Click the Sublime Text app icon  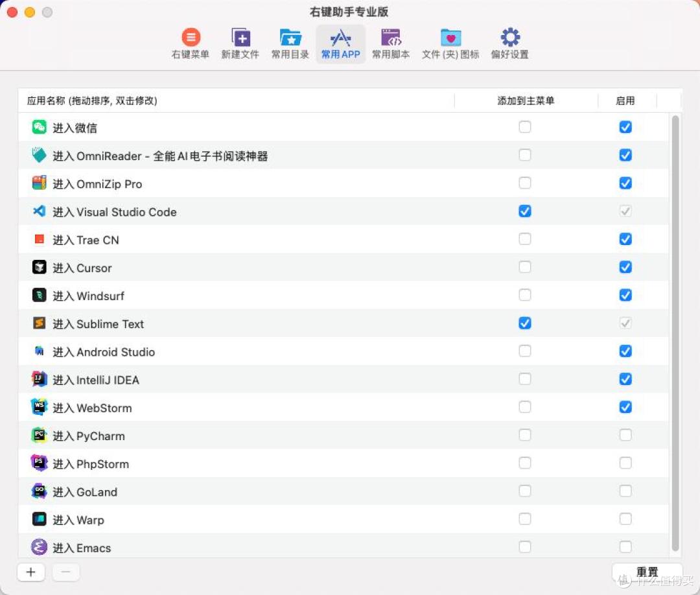click(40, 323)
